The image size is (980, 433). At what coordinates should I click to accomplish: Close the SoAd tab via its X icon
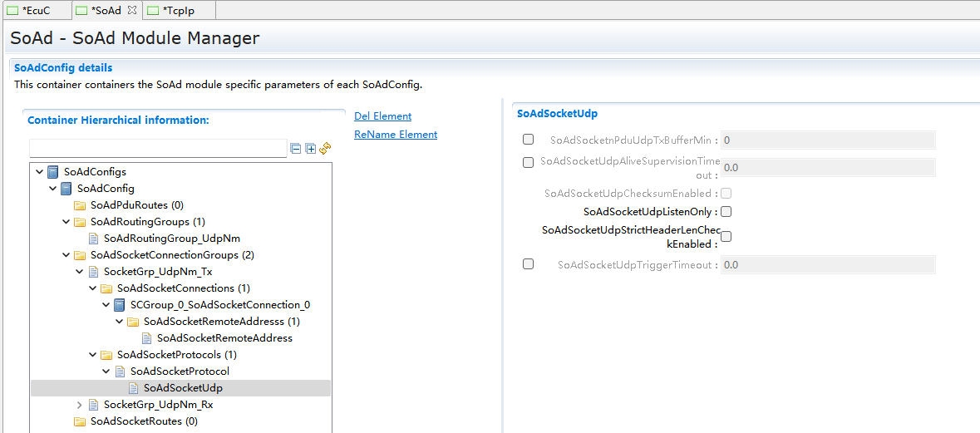click(132, 10)
